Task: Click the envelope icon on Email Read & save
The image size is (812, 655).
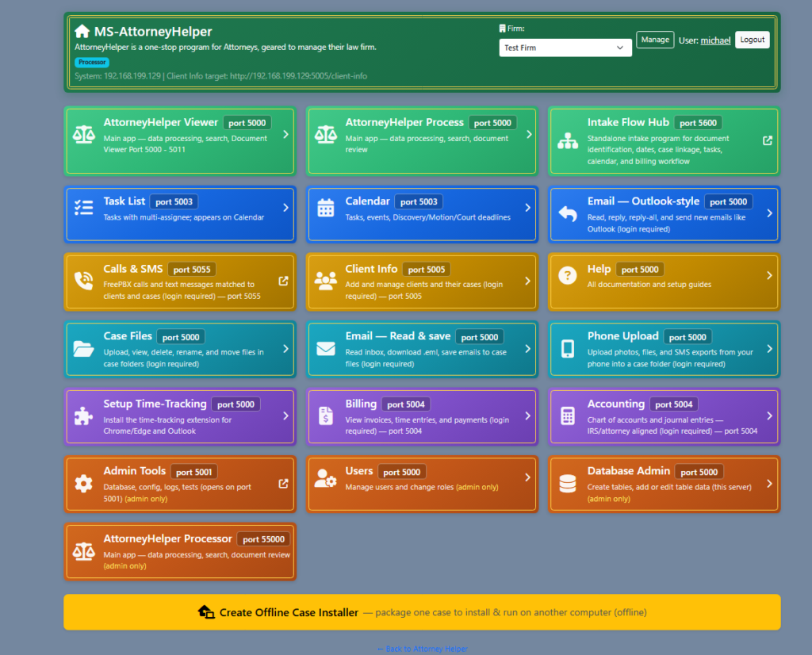Action: 326,348
